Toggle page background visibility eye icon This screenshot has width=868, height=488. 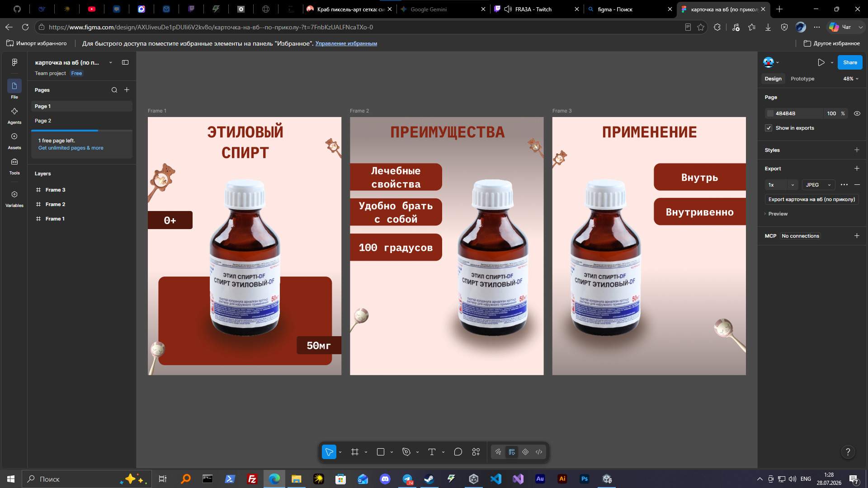coord(857,113)
